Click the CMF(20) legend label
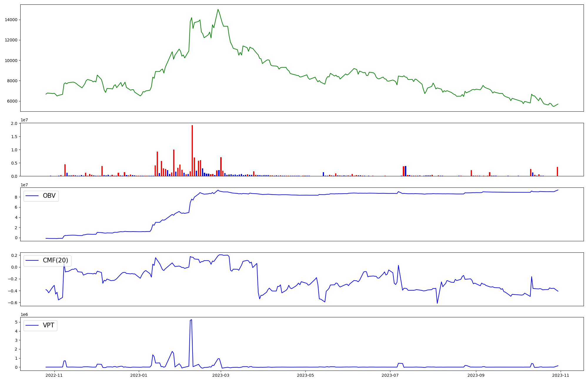 point(55,260)
